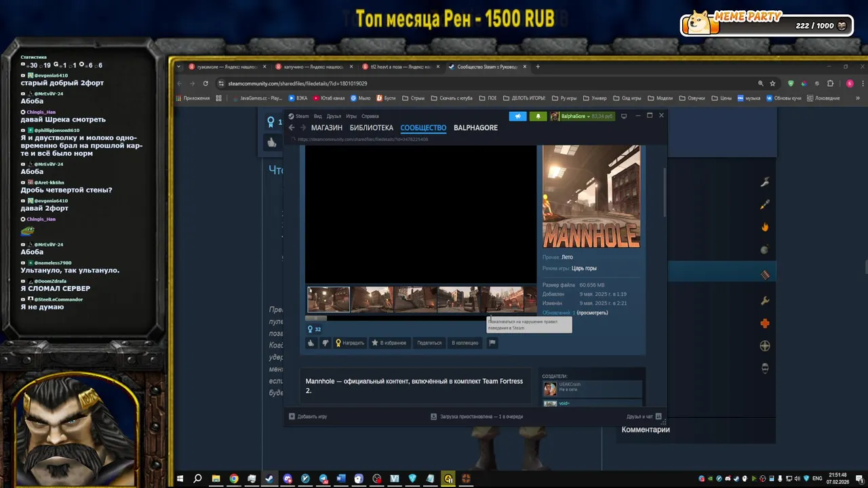Image resolution: width=868 pixels, height=488 pixels.
Task: Click the orange medic cross sidebar icon
Action: pos(765,323)
